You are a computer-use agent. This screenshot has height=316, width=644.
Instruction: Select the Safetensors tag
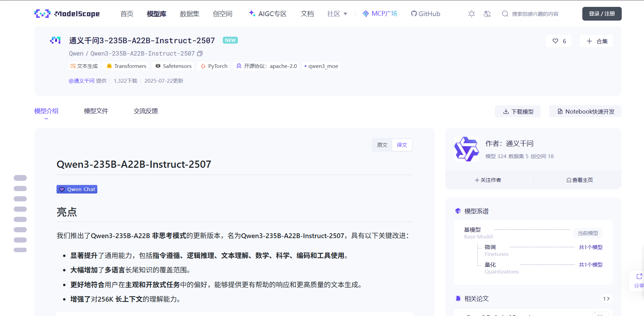(173, 66)
